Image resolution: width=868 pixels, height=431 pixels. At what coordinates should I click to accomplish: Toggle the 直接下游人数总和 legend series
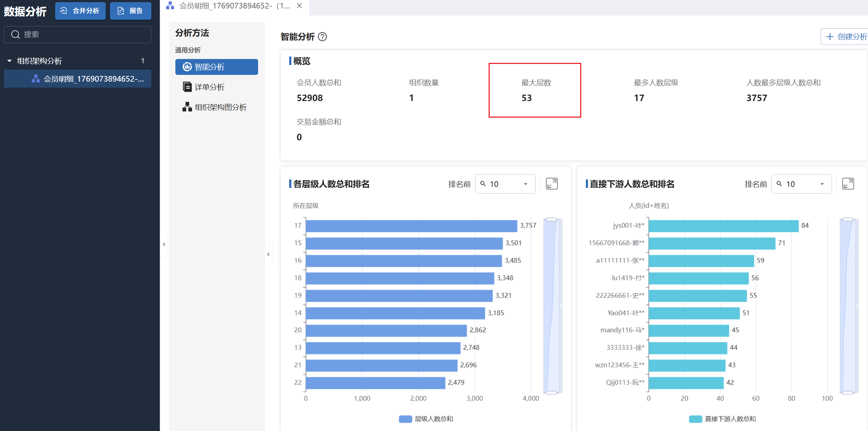click(722, 419)
